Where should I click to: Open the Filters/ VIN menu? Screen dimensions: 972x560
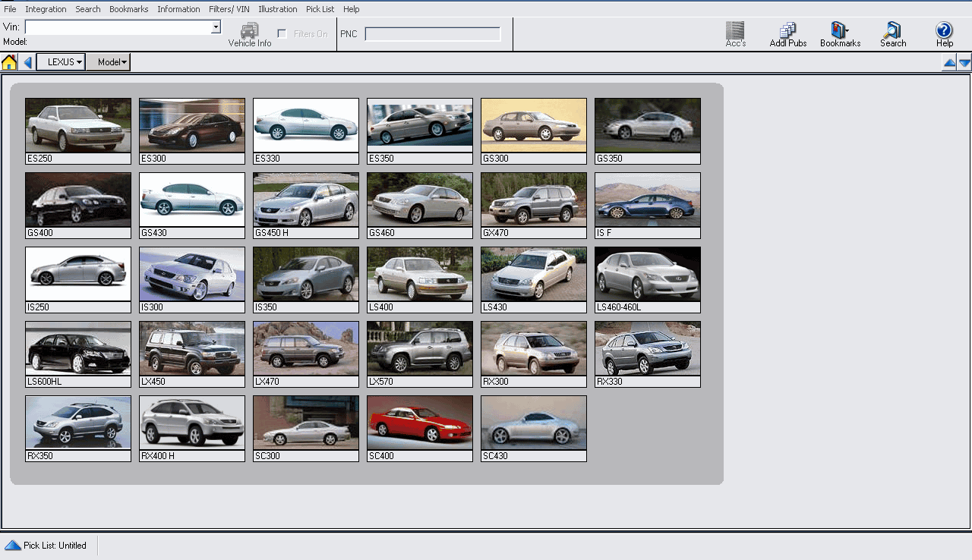click(x=229, y=9)
